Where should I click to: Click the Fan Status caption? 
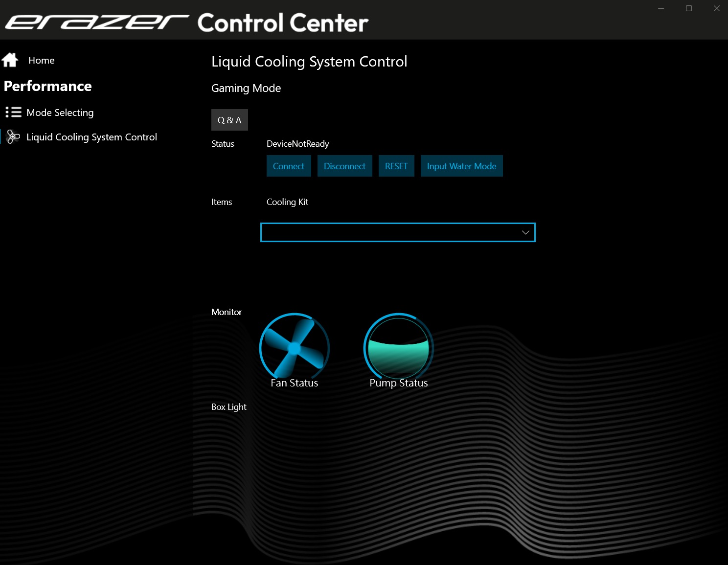click(x=294, y=383)
